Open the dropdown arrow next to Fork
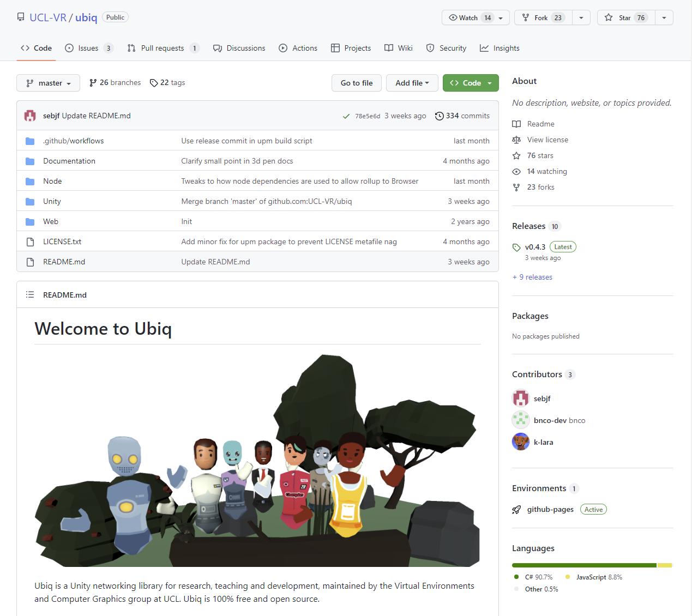Screen dimensions: 692x616 (x=581, y=17)
